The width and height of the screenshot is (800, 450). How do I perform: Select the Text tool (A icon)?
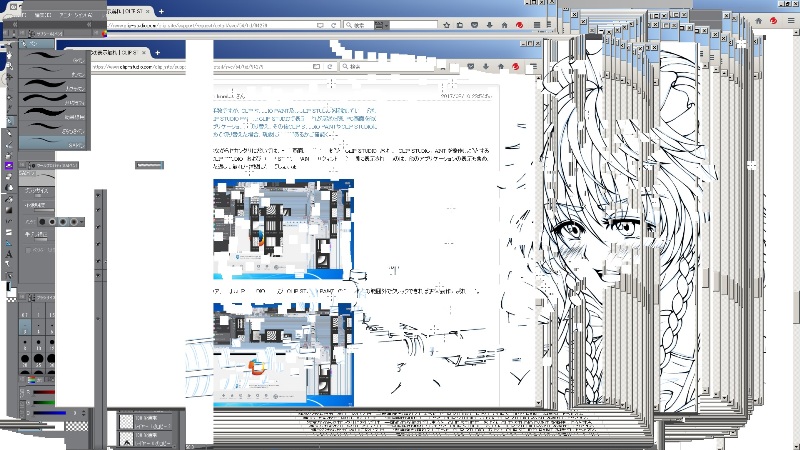click(x=9, y=254)
